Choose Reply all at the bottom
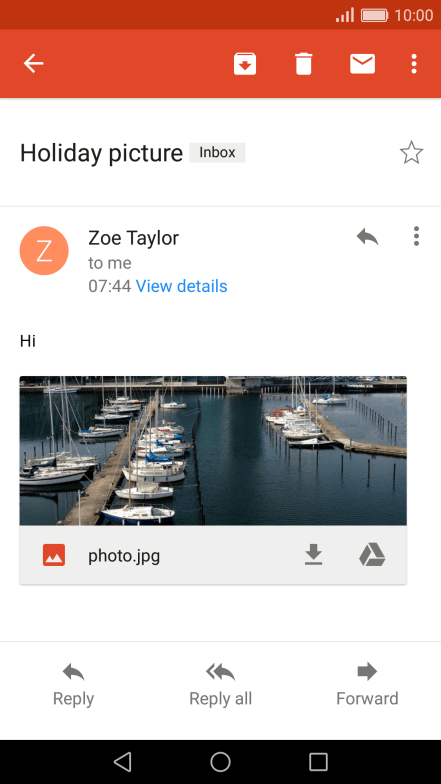 coord(220,684)
